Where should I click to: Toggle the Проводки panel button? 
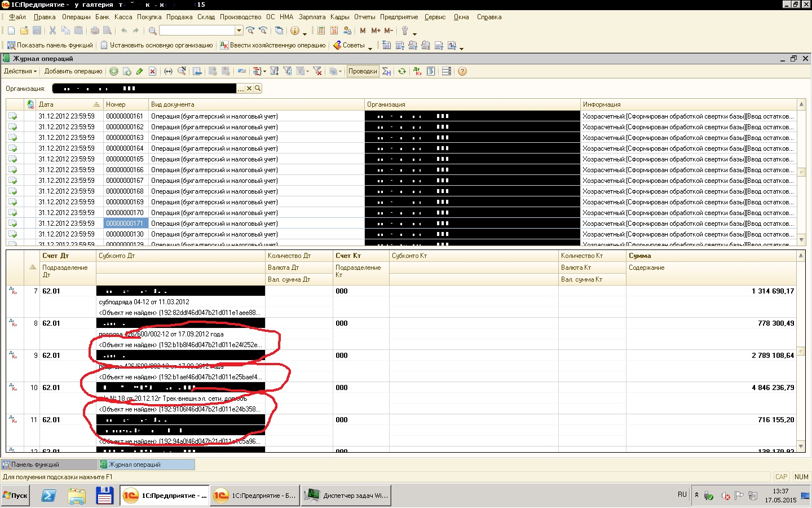pos(363,71)
